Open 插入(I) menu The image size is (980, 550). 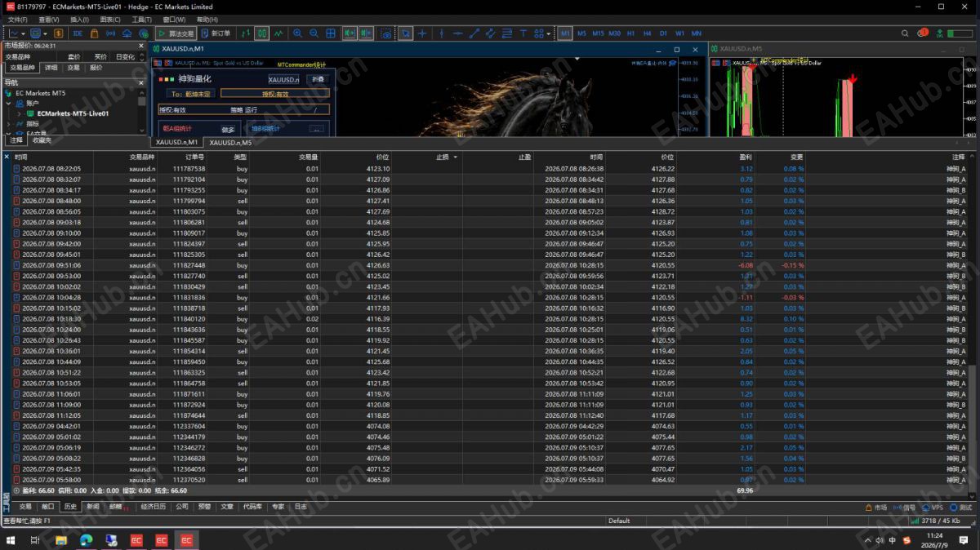pos(80,20)
